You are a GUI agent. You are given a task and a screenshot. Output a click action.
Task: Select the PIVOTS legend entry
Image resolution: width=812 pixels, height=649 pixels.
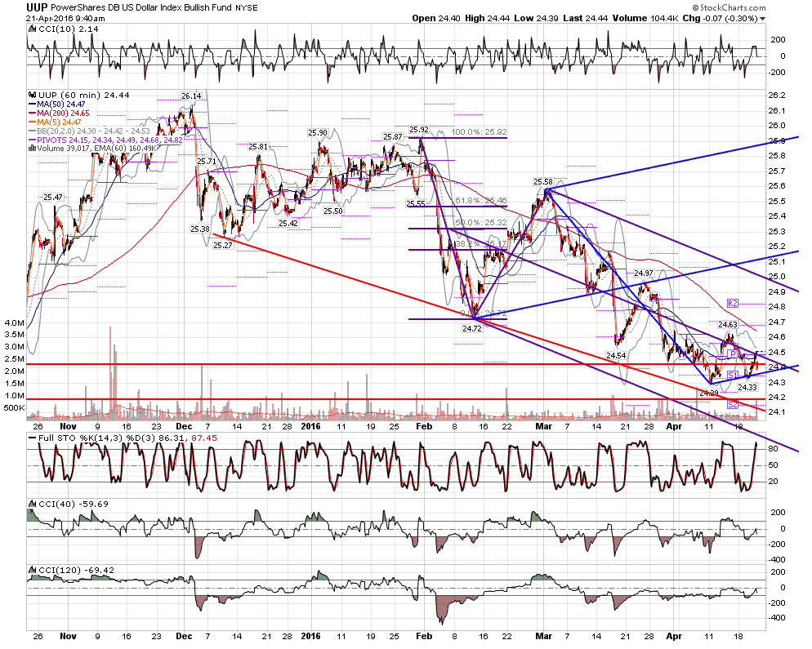[105, 140]
